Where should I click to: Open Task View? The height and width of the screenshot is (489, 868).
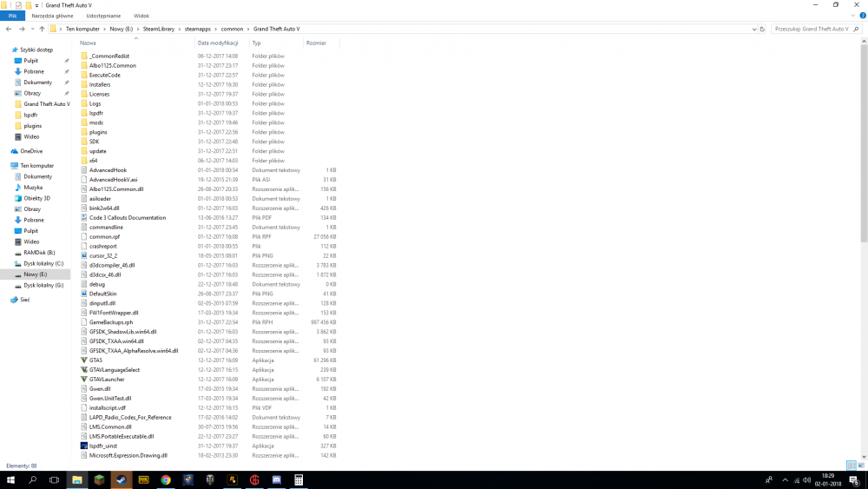pyautogui.click(x=54, y=480)
